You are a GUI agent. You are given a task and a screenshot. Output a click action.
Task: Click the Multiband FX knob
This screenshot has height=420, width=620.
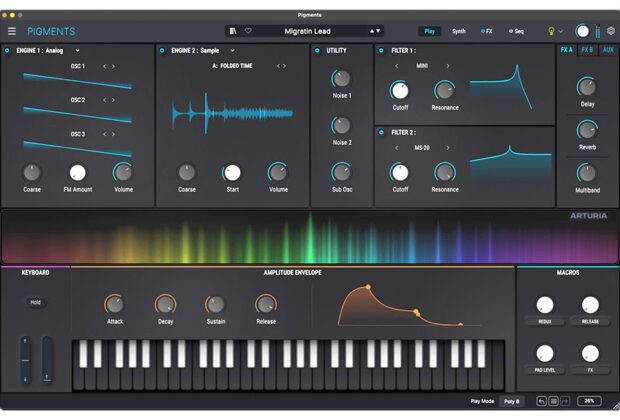(x=587, y=173)
